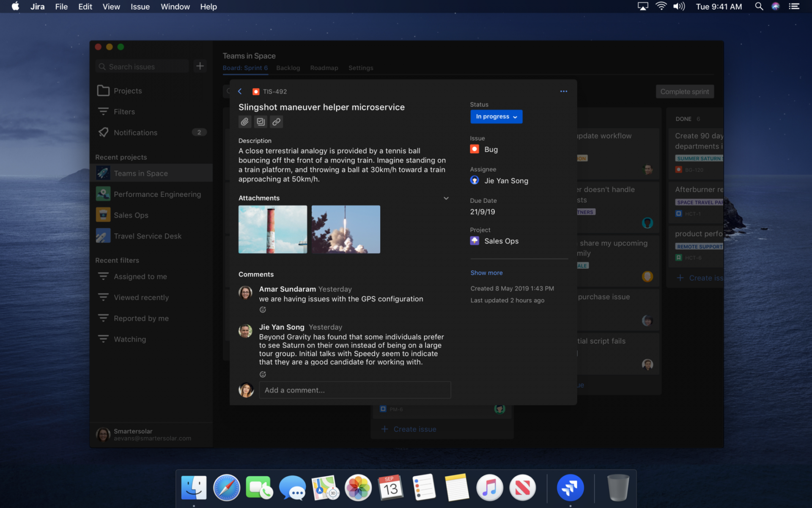Click the Bug issue type icon

(x=475, y=149)
